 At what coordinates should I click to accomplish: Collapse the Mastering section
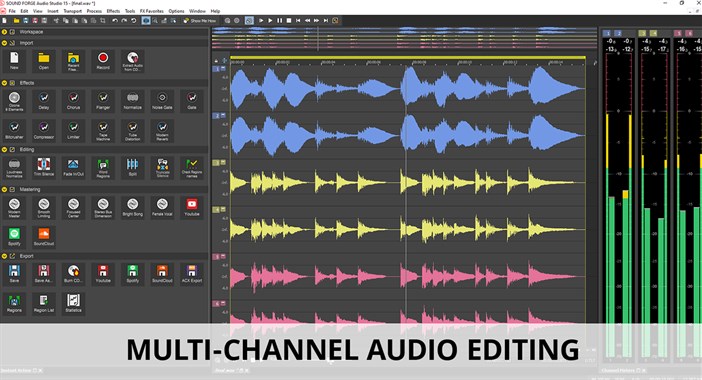pyautogui.click(x=4, y=189)
